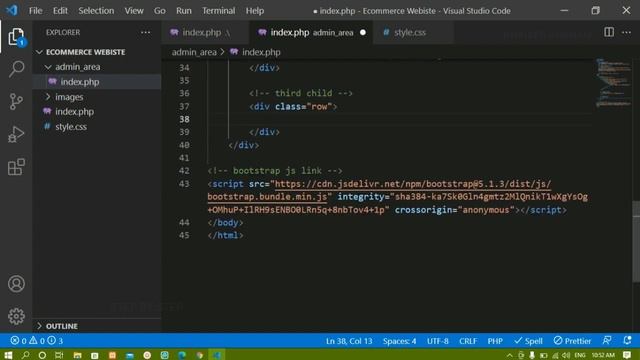The height and width of the screenshot is (360, 640).
Task: Click line number 43 in gutter
Action: [x=184, y=184]
